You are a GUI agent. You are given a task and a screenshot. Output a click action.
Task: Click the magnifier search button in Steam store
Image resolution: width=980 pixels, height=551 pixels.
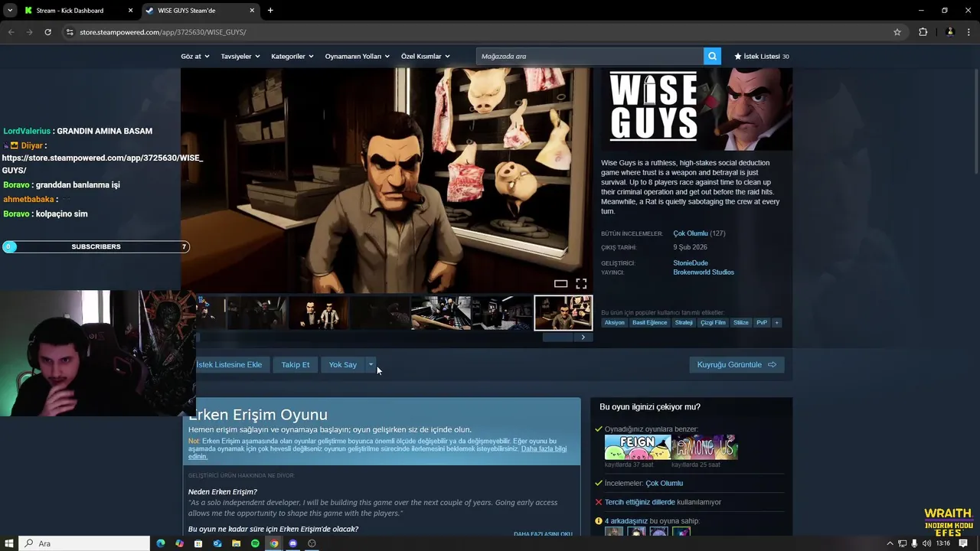tap(713, 56)
